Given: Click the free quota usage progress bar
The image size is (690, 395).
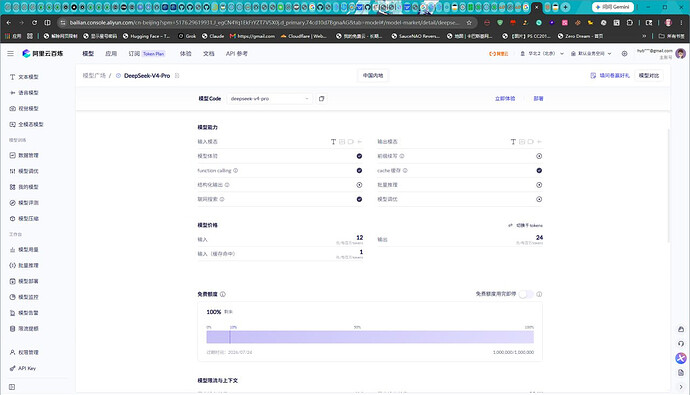Looking at the screenshot, I should tap(370, 337).
